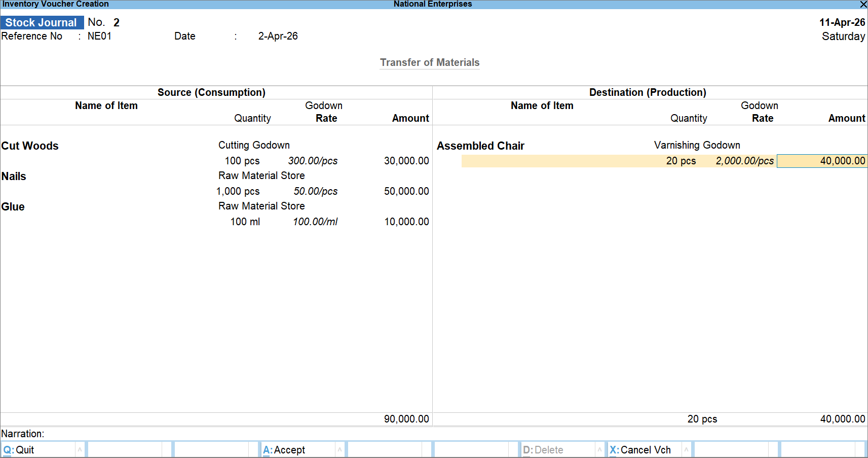Click the 90,000.00 source total
The height and width of the screenshot is (458, 868).
406,419
